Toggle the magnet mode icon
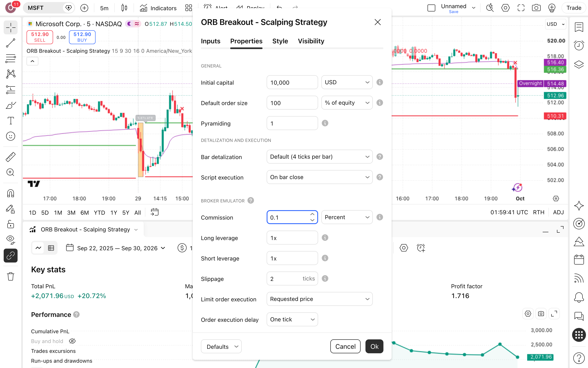Image resolution: width=588 pixels, height=368 pixels. click(10, 193)
